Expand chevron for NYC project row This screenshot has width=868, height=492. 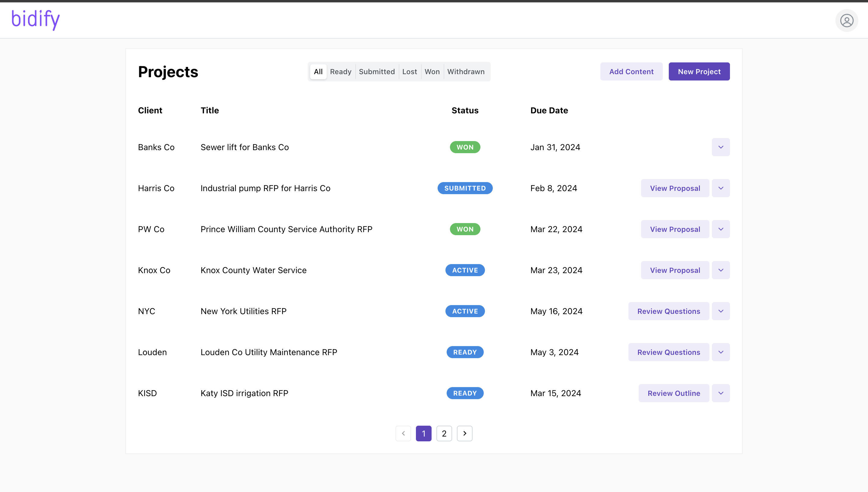click(x=720, y=311)
